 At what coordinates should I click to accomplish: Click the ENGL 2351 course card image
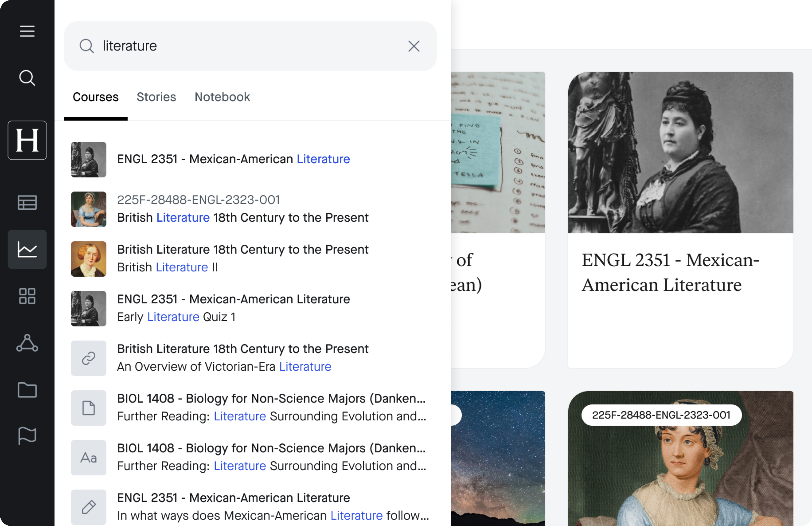(680, 152)
